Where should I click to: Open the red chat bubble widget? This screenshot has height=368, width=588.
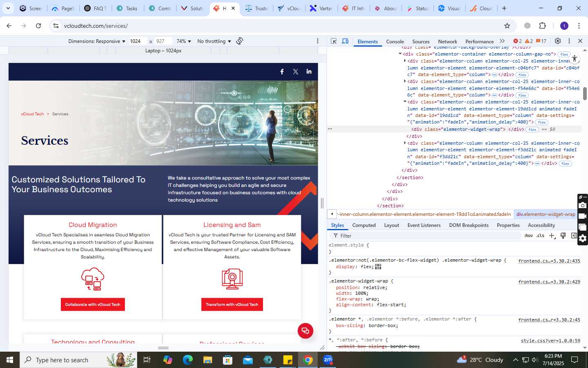coord(305,331)
